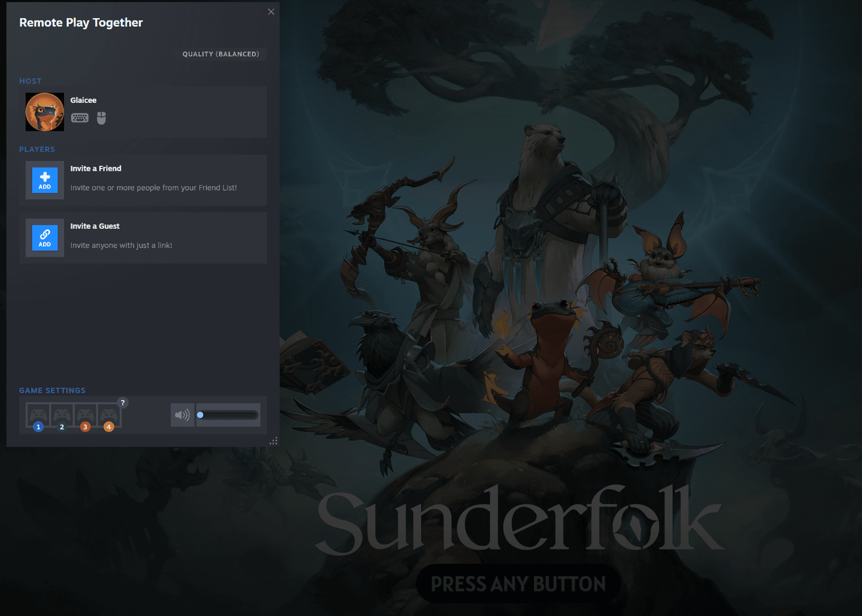
Task: Select controller slot 2
Action: click(62, 416)
